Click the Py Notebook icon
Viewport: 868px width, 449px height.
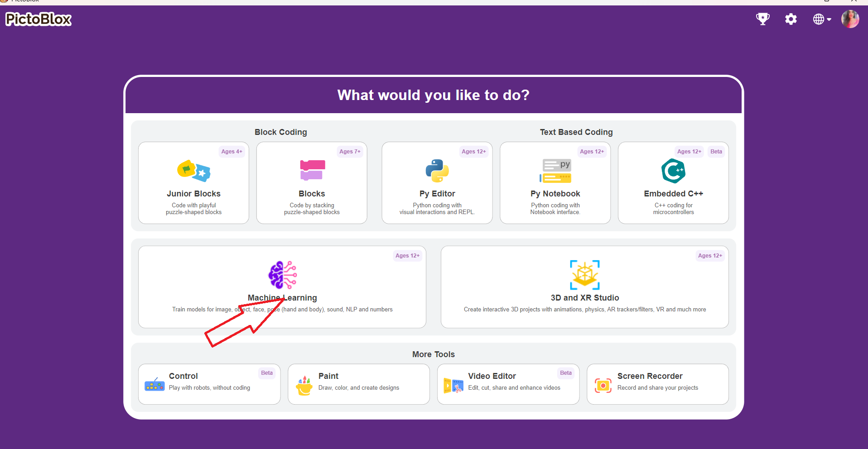[555, 171]
